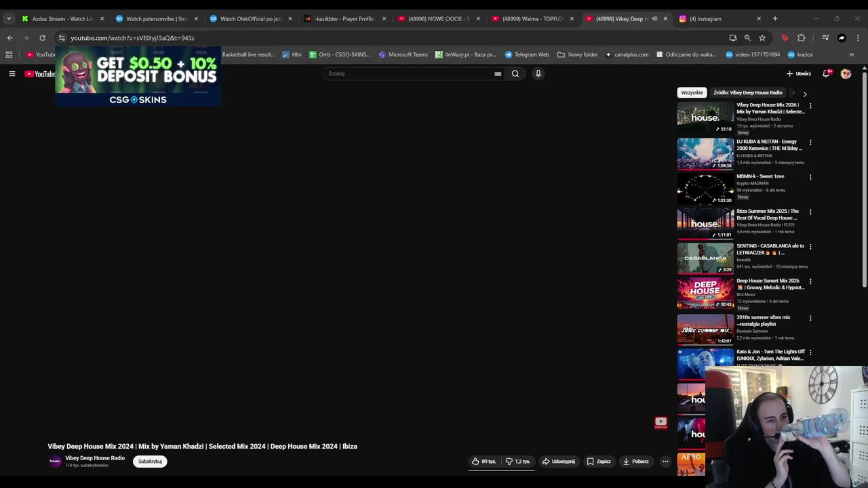This screenshot has width=868, height=488.
Task: Open browser extensions puzzle icon
Action: tap(801, 38)
